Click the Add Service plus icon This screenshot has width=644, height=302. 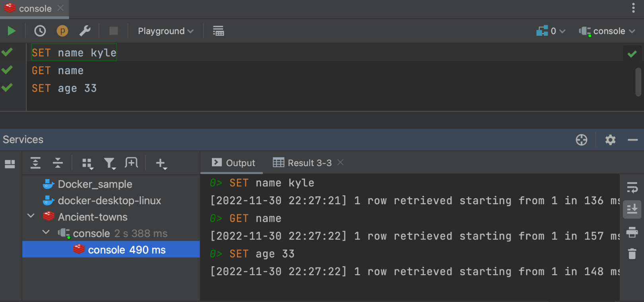pyautogui.click(x=161, y=163)
